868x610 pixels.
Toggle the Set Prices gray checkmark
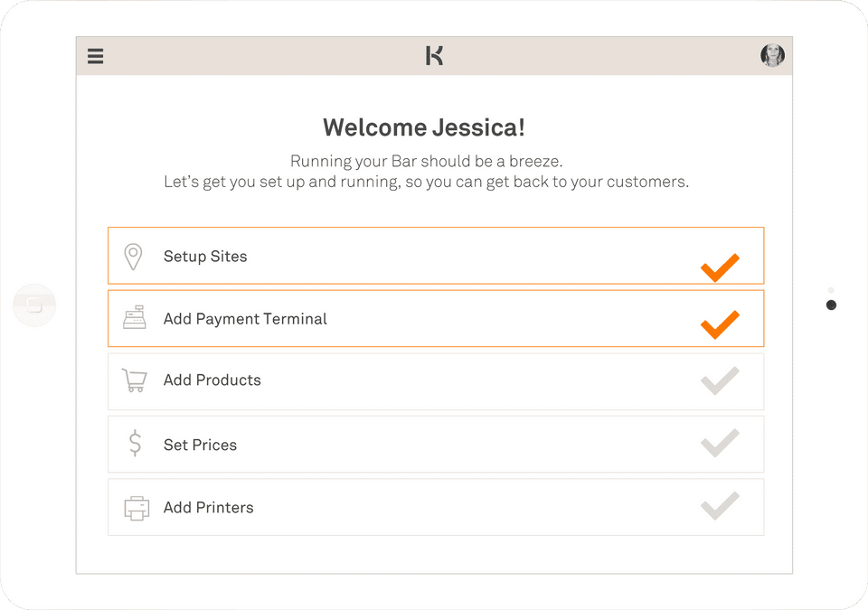pyautogui.click(x=720, y=444)
